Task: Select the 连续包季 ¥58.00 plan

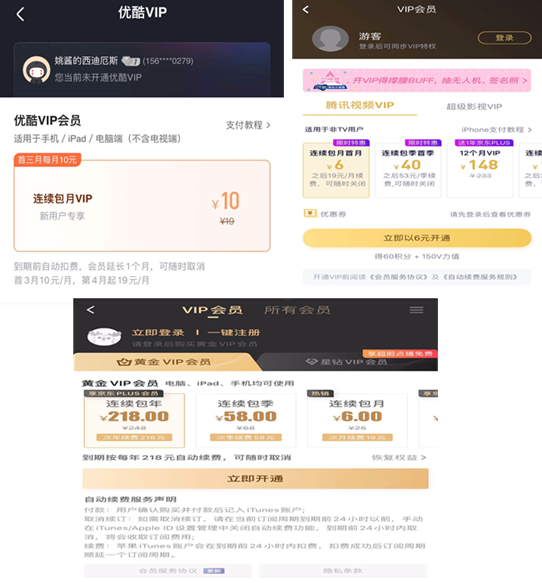Action: coord(246,420)
